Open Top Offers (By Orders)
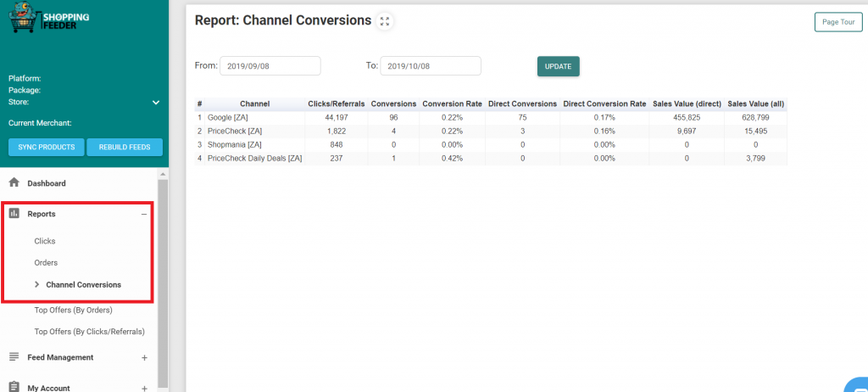This screenshot has width=868, height=392. (x=73, y=310)
